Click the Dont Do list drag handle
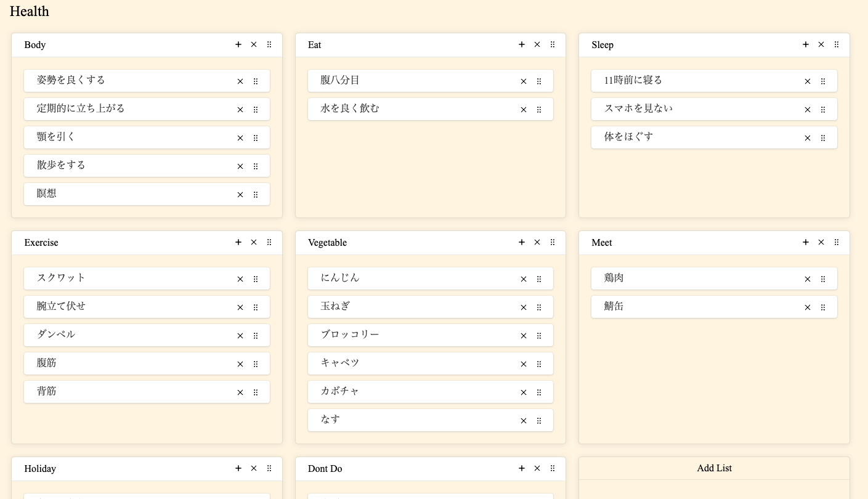Screen dimensions: 868x499 point(553,468)
